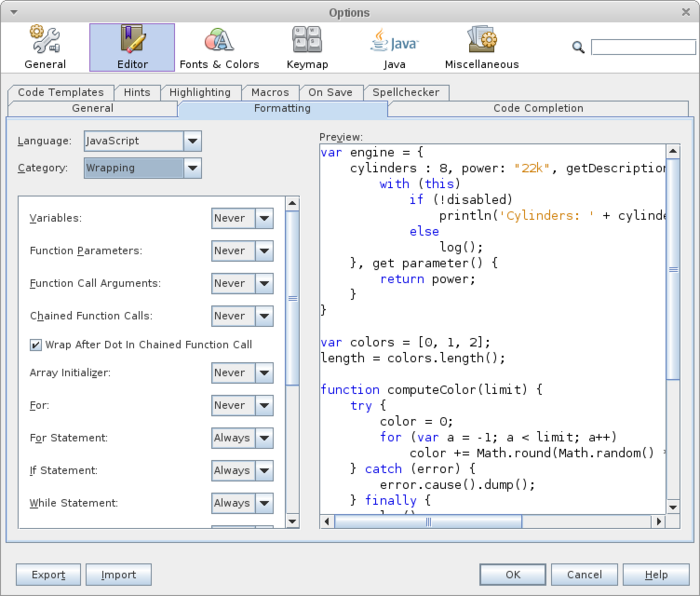The width and height of the screenshot is (700, 596).
Task: Open the Variables wrapping dropdown
Action: click(264, 218)
